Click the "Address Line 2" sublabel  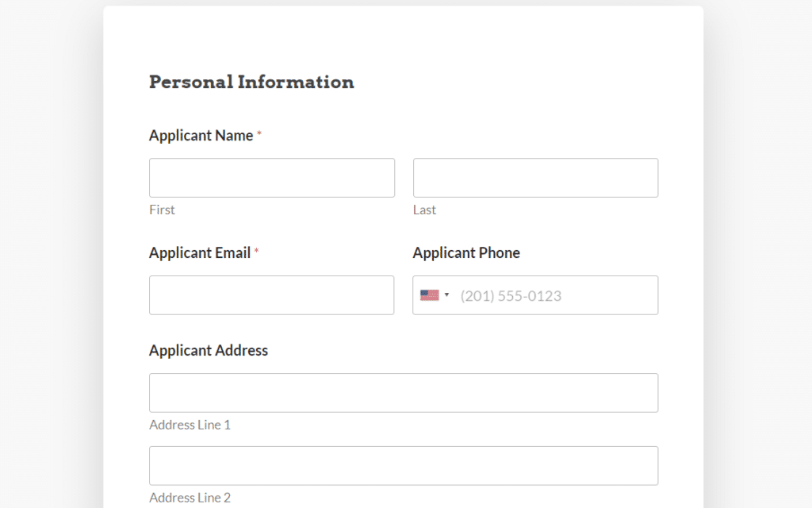(x=190, y=498)
